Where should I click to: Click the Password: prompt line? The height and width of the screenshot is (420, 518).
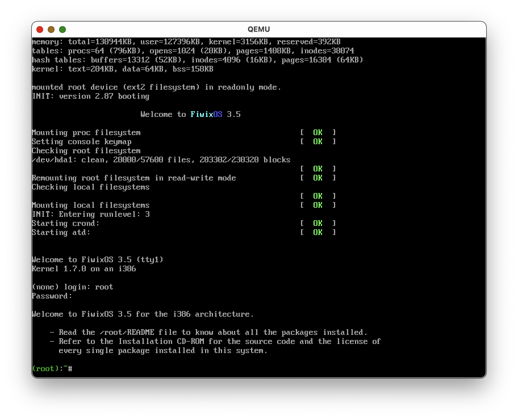52,296
